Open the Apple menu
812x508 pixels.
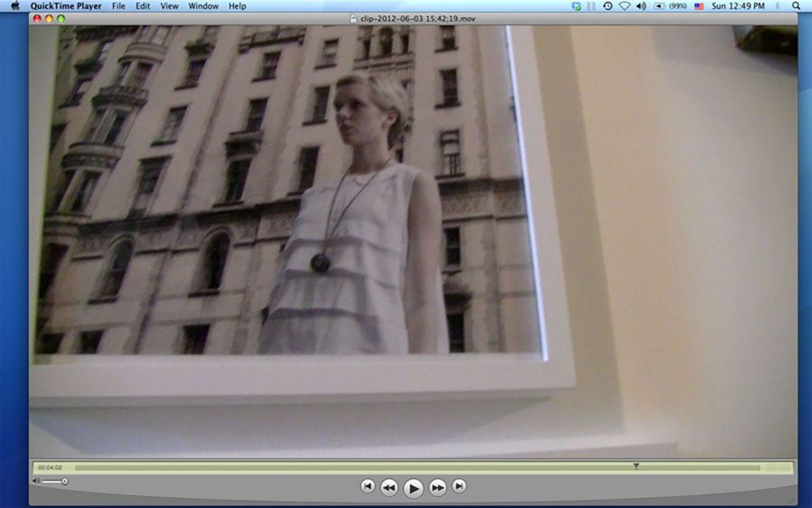tap(14, 6)
